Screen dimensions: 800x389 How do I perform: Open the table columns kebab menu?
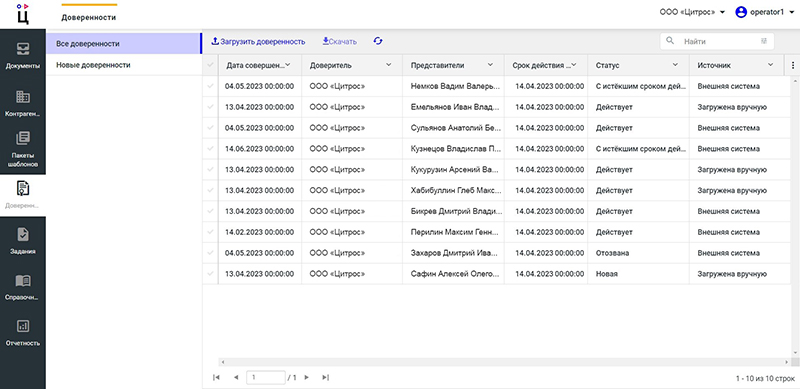pyautogui.click(x=792, y=65)
